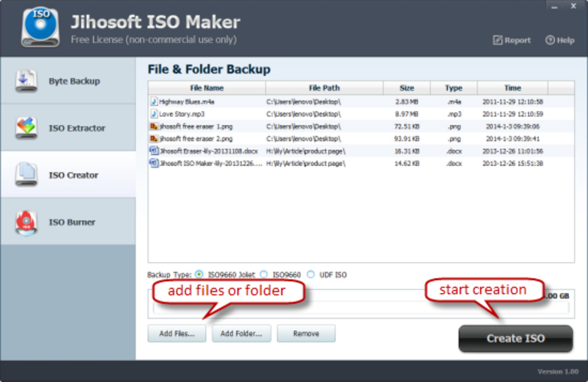Click the Jihosoft ISO disc logo
Image resolution: width=588 pixels, height=382 pixels.
[x=41, y=27]
